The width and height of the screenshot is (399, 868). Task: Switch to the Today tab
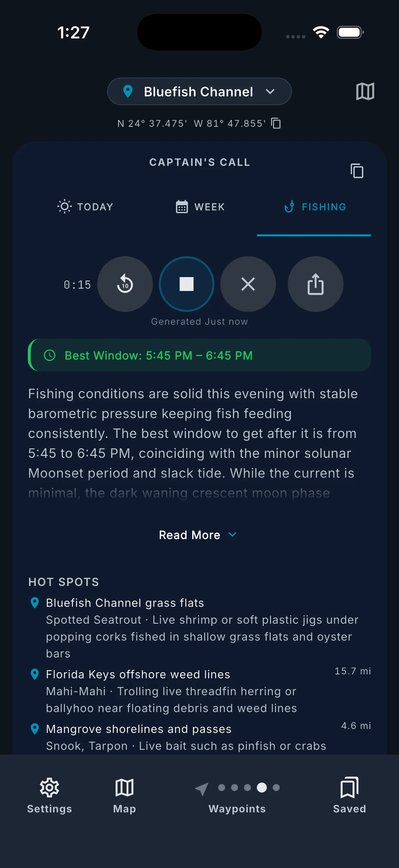click(x=86, y=207)
